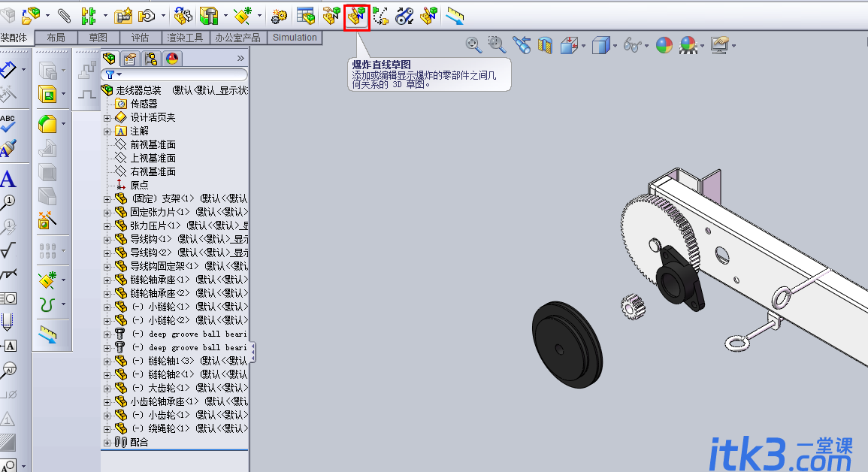Expand the 设计活页夹 tree node

tap(107, 118)
